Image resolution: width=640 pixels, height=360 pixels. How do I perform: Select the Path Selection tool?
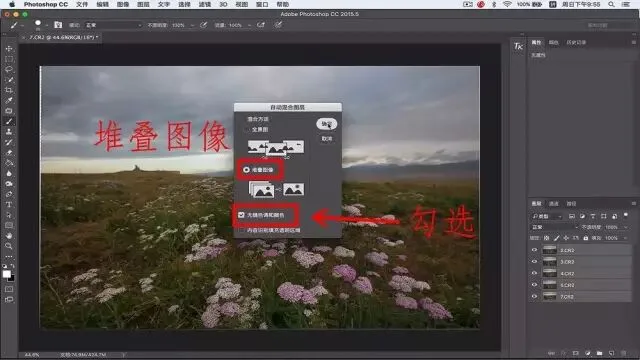click(x=9, y=215)
